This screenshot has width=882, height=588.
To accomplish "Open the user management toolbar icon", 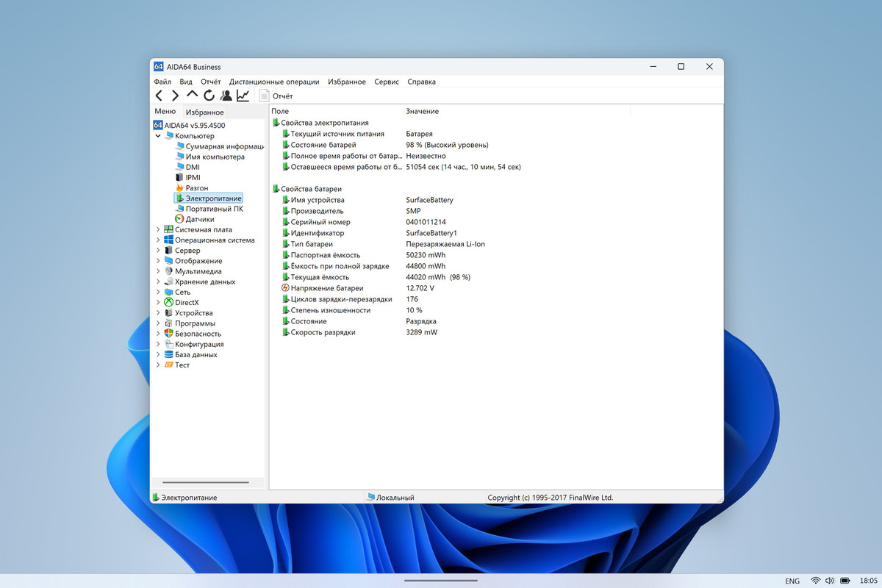I will [226, 96].
